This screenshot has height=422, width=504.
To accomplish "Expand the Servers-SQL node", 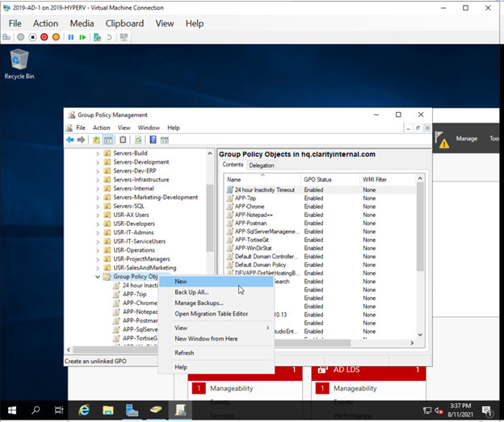I will [98, 207].
